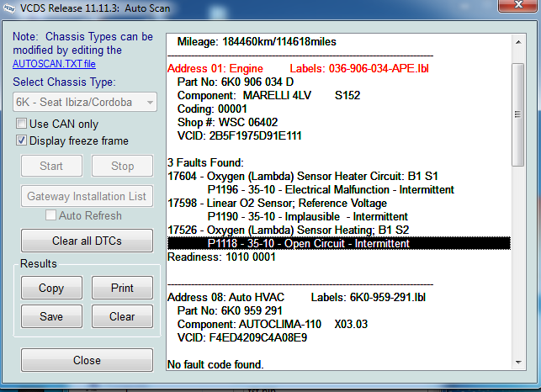The height and width of the screenshot is (392, 541).
Task: Click the results scrollbar up arrow
Action: (x=518, y=42)
